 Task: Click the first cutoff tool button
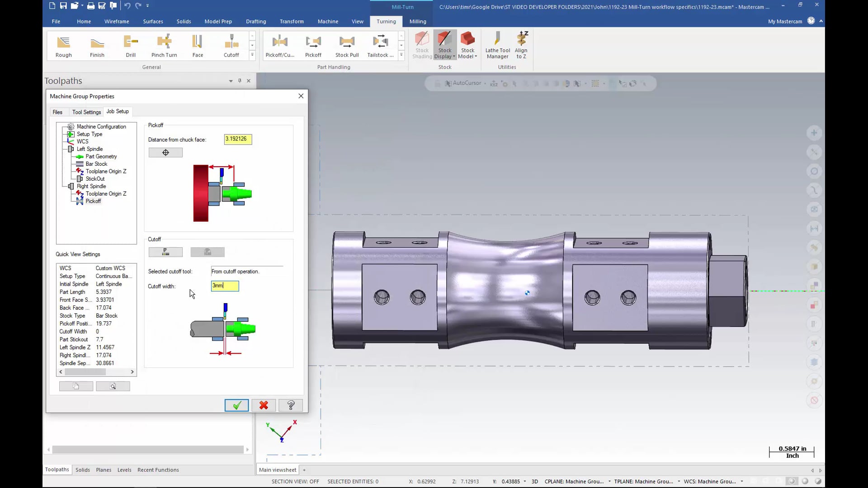coord(165,251)
